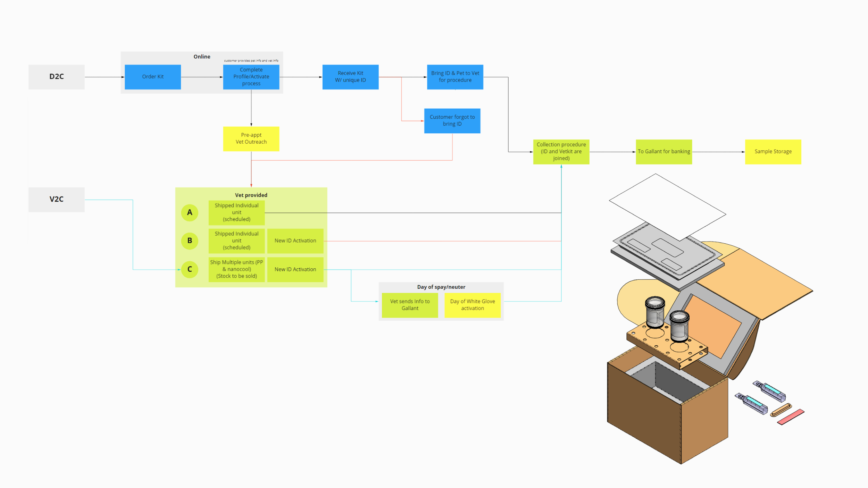This screenshot has height=488, width=868.
Task: Click the circle labeled C
Action: [x=190, y=269]
